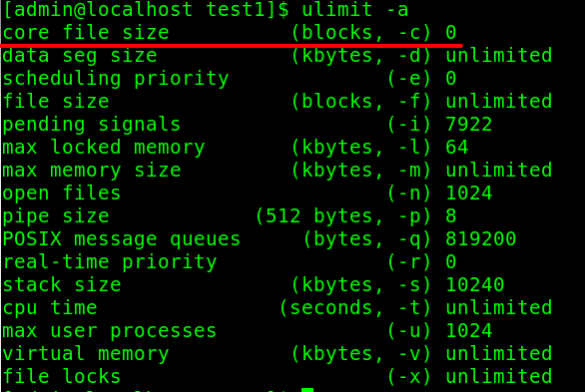The height and width of the screenshot is (392, 585).
Task: Select the core file size value 0
Action: 450,33
